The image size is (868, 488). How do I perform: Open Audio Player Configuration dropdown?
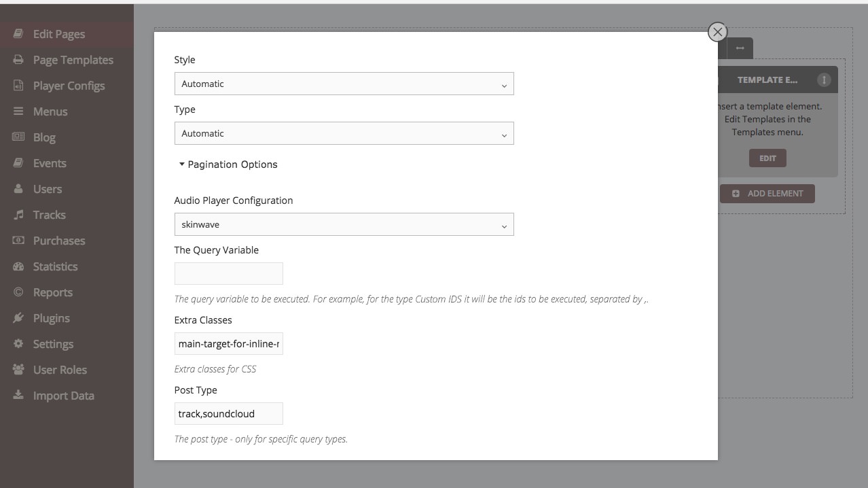344,224
